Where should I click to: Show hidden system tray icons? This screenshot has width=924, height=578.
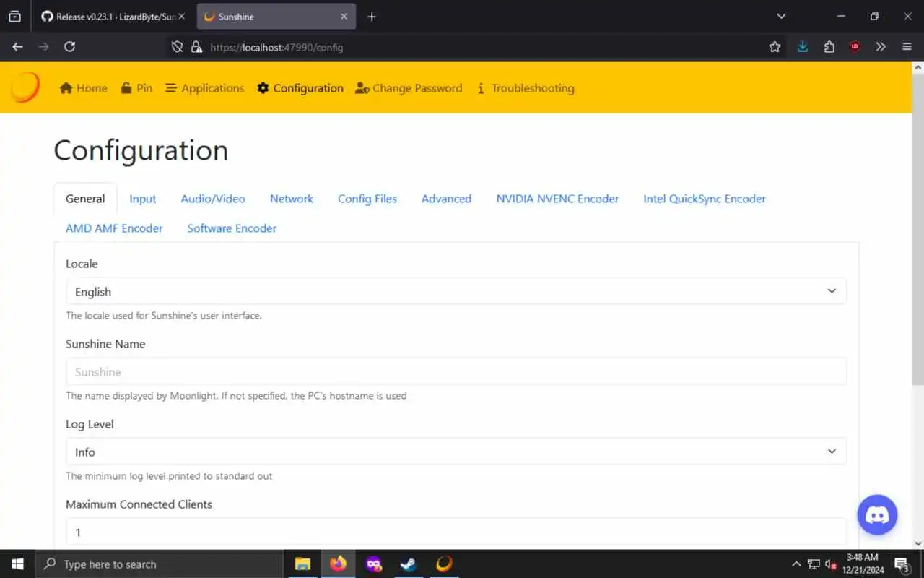coord(796,564)
